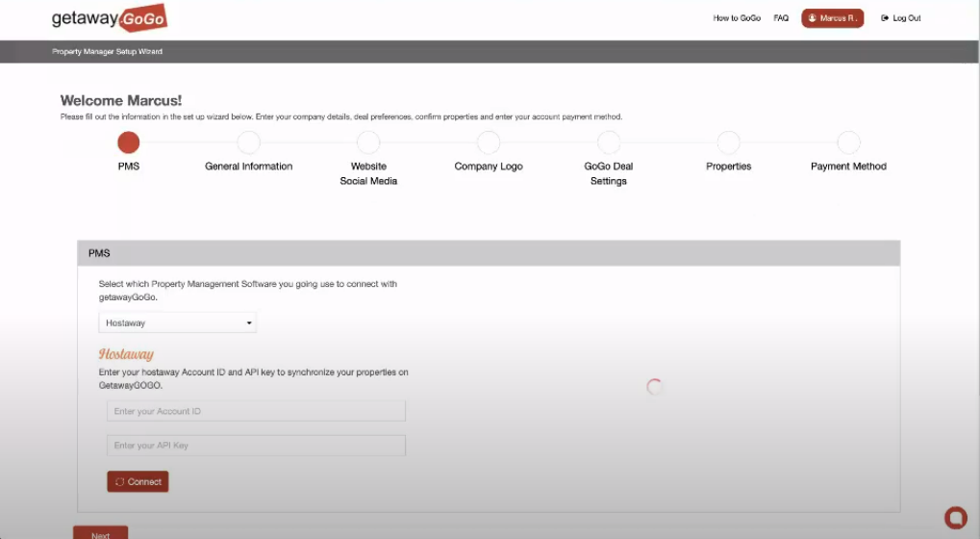Image resolution: width=980 pixels, height=539 pixels.
Task: Click the Payment Method step label
Action: coord(849,167)
